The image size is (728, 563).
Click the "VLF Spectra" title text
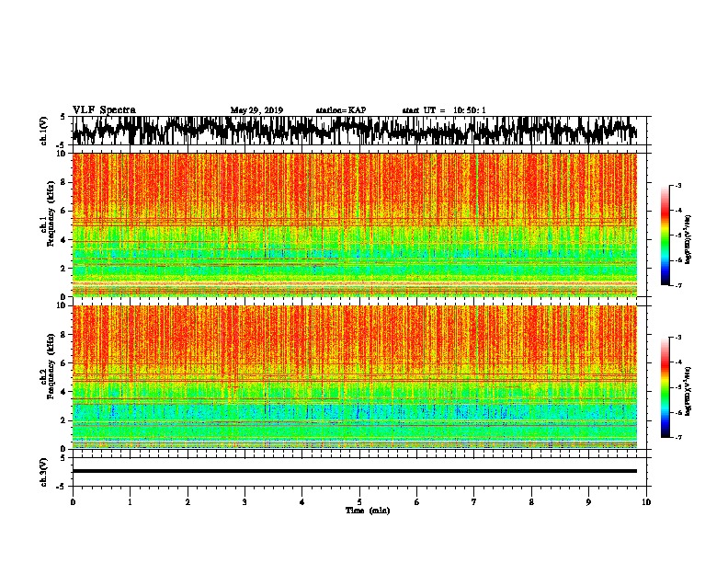point(104,110)
